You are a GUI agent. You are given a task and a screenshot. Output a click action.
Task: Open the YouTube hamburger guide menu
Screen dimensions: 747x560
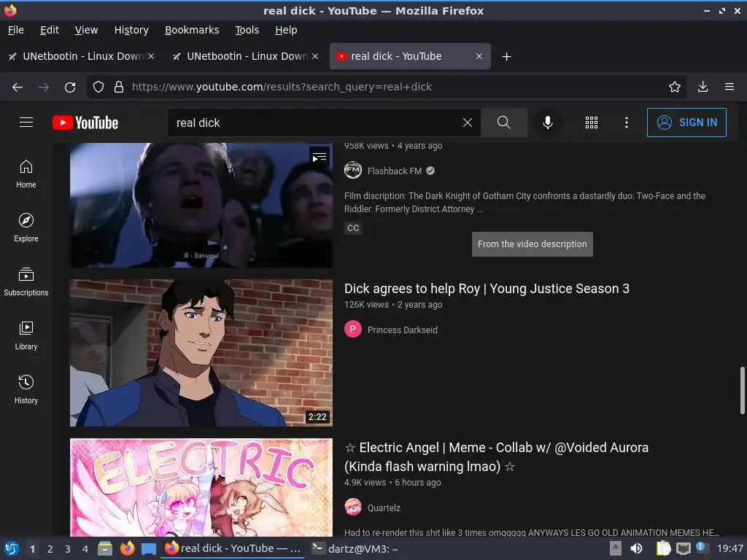tap(26, 122)
